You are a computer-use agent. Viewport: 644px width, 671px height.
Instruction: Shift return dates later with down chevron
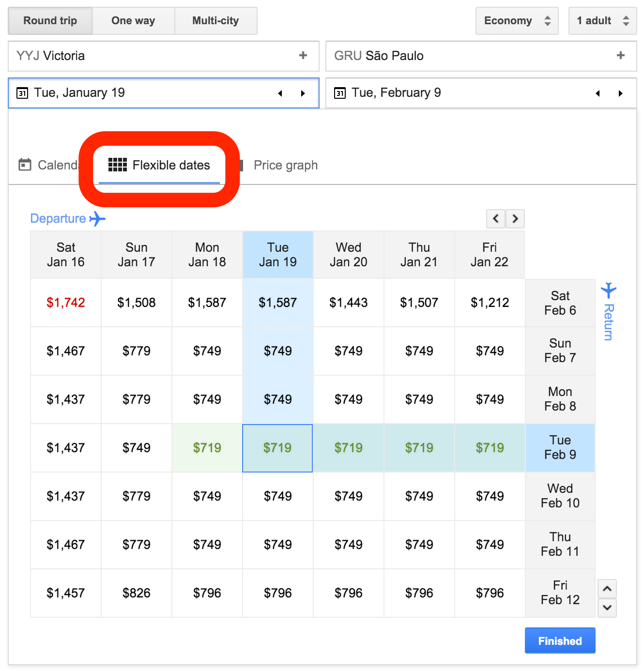coord(607,608)
